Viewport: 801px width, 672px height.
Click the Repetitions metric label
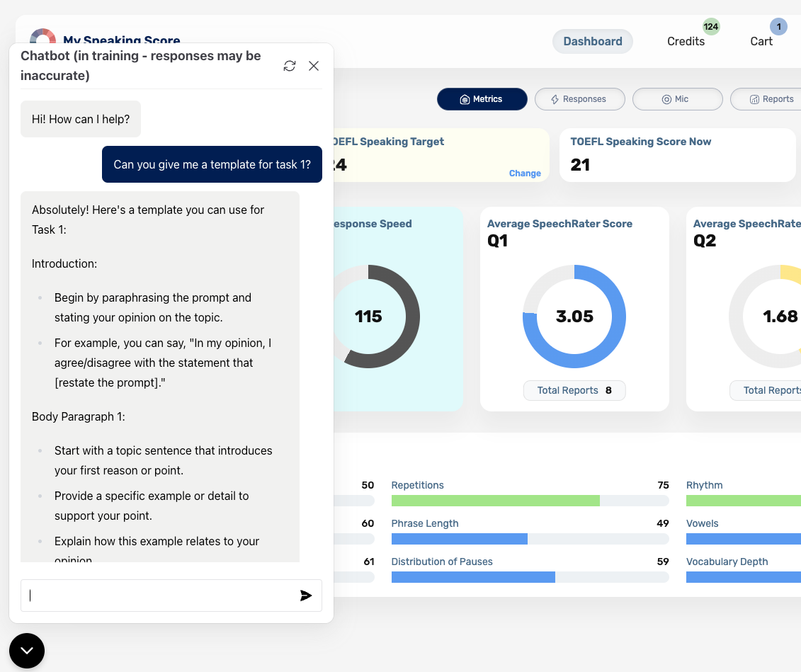click(417, 485)
